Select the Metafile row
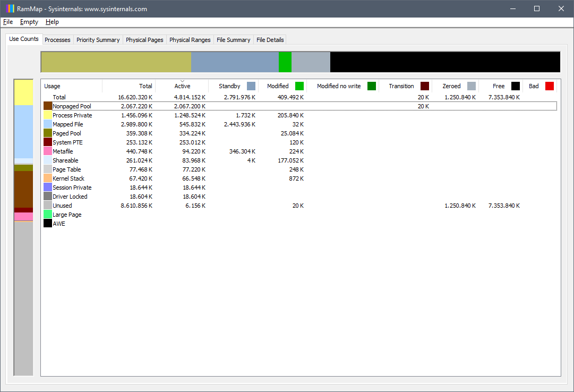 click(299, 151)
